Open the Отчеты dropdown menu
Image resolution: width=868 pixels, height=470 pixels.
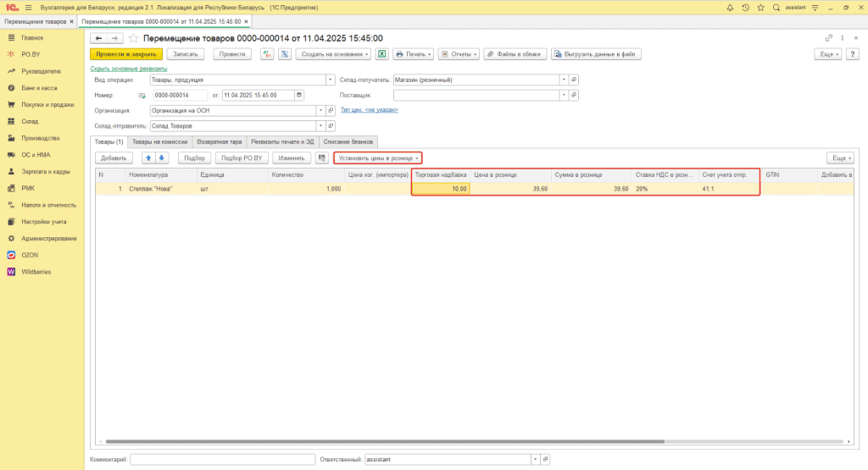459,54
